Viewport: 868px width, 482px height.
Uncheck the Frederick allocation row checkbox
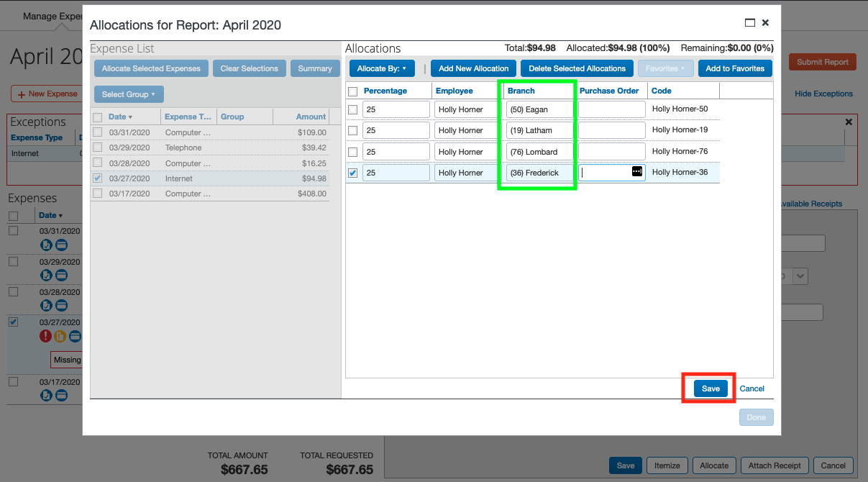[x=352, y=173]
